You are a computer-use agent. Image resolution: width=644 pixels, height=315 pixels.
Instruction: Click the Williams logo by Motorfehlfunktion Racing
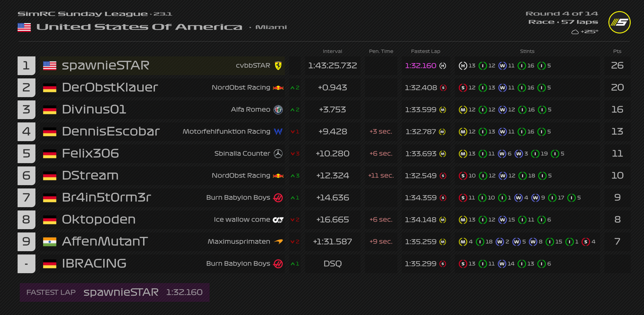tap(278, 131)
